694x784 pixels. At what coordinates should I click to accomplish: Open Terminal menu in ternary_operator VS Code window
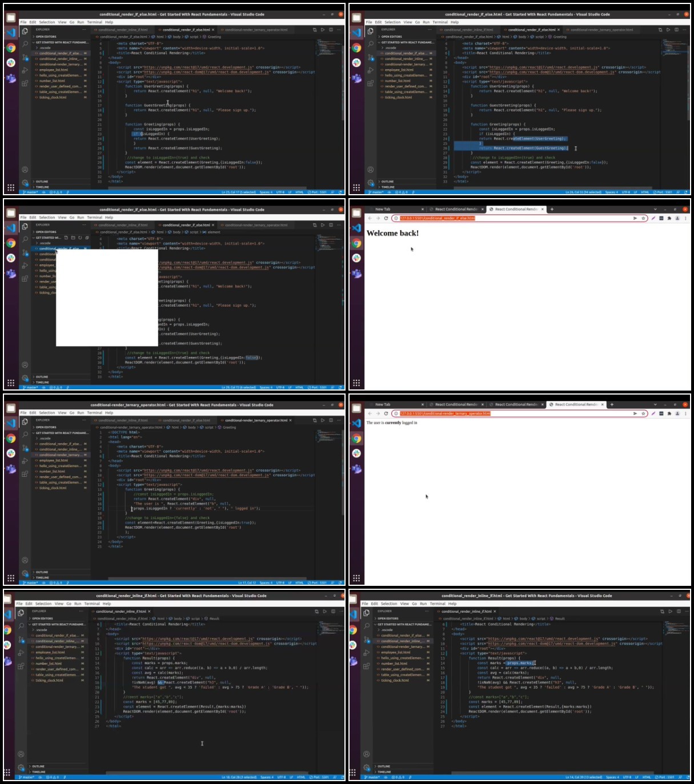95,412
